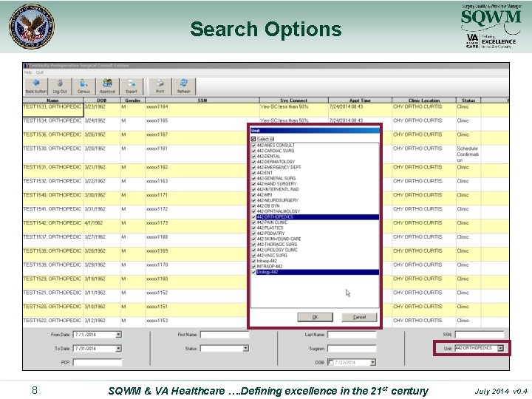This screenshot has width=532, height=399.
Task: Open the From Date dropdown
Action: (118, 335)
